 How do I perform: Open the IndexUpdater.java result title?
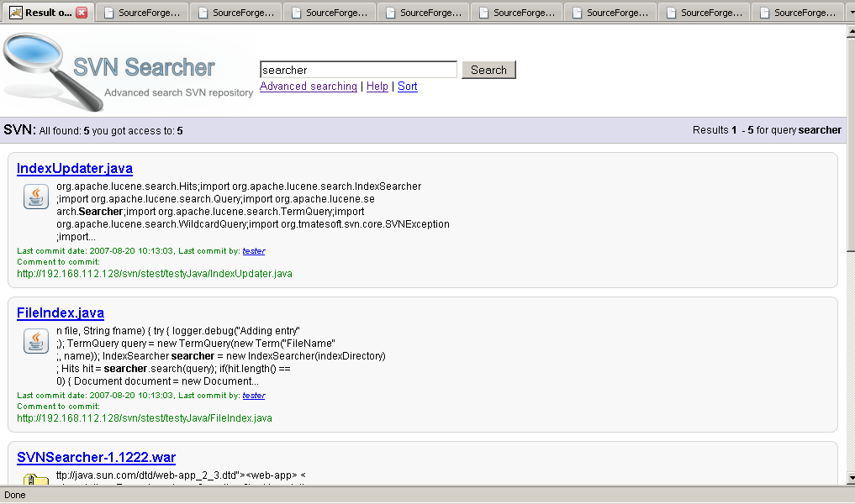75,169
